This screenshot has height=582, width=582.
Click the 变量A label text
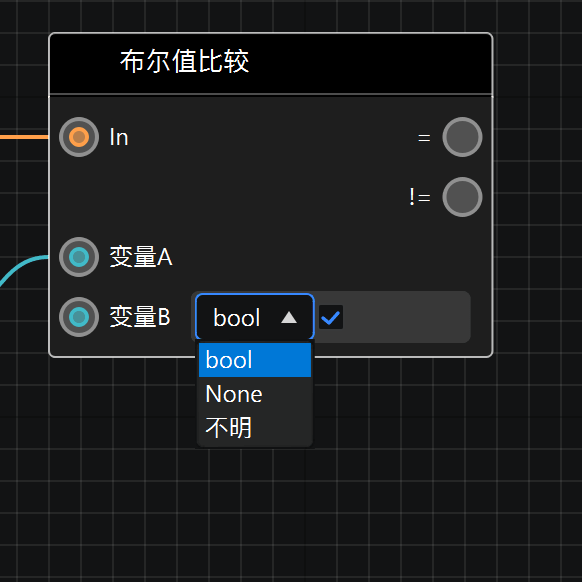[141, 257]
